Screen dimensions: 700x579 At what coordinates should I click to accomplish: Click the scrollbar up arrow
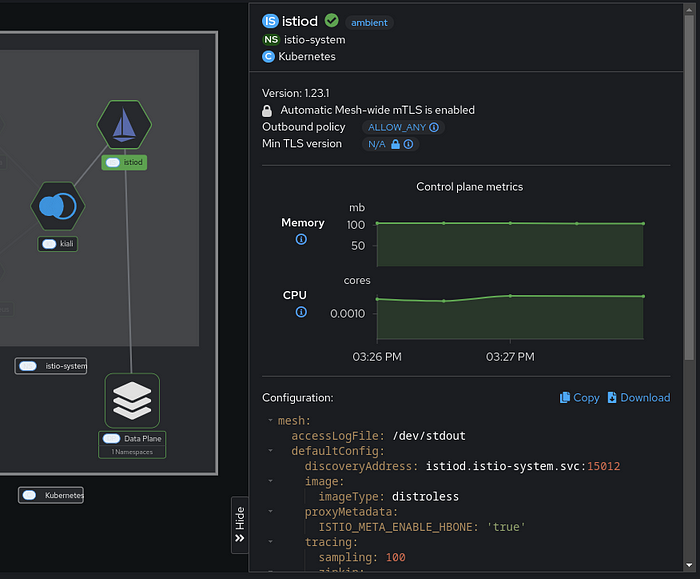pos(689,9)
